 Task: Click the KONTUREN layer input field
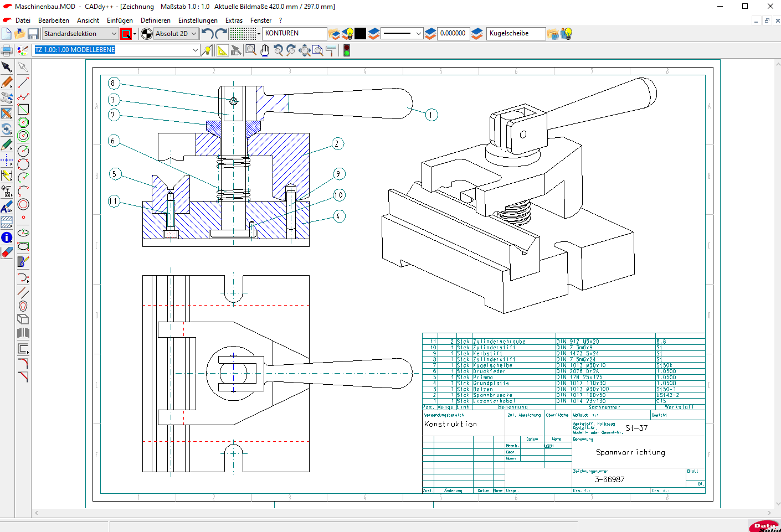(294, 33)
